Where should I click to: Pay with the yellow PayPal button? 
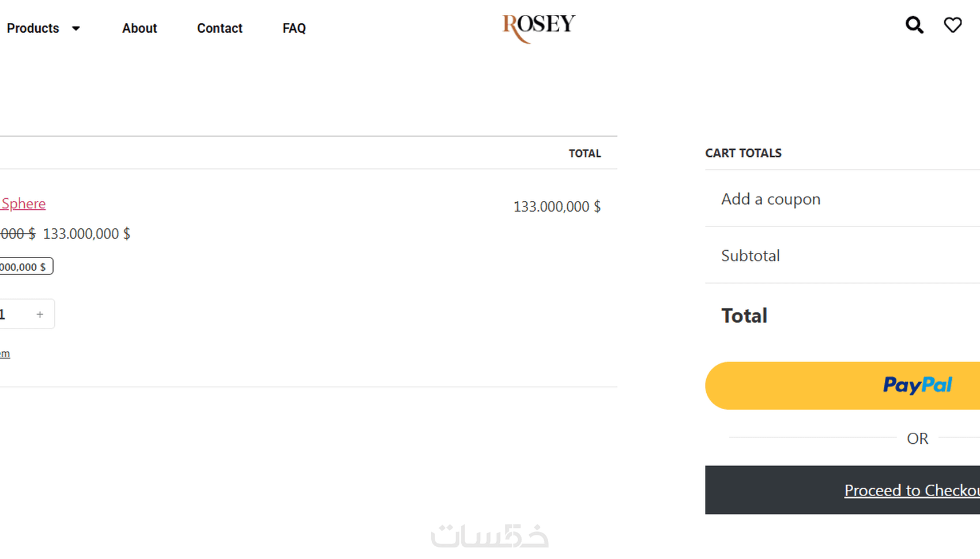(842, 386)
